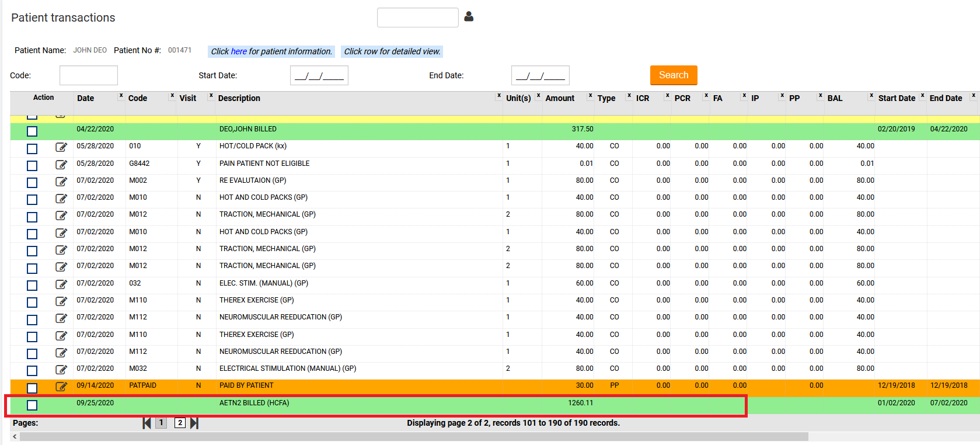This screenshot has width=980, height=445.
Task: Check the DEO,JOHN BILLED row checkbox
Action: click(32, 131)
